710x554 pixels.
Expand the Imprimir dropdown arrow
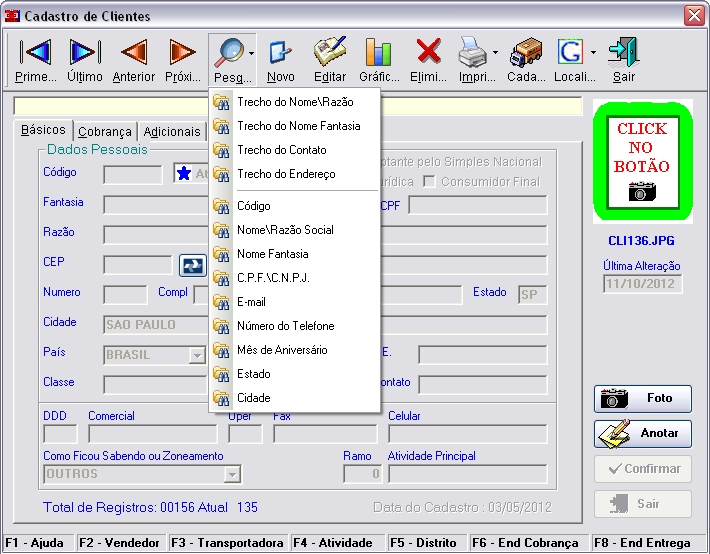tap(494, 52)
